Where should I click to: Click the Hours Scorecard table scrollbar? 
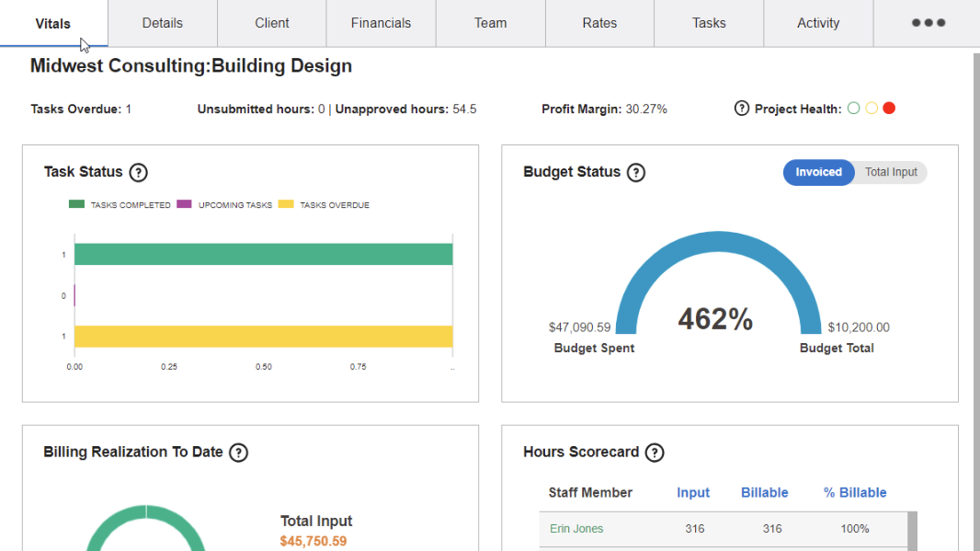(913, 531)
